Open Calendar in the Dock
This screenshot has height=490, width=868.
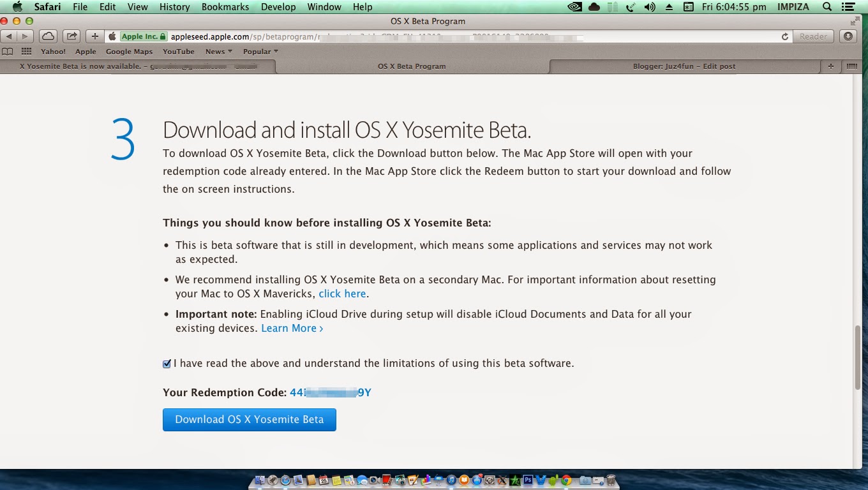[x=324, y=480]
